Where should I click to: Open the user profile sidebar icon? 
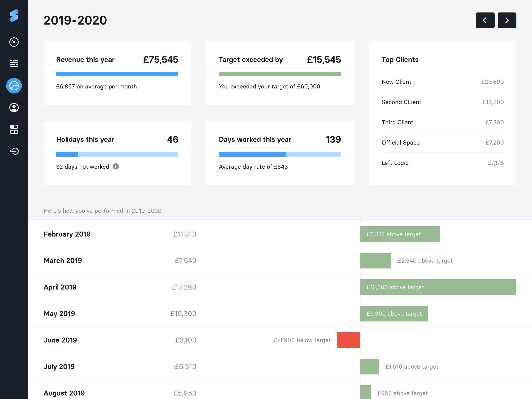(x=14, y=108)
